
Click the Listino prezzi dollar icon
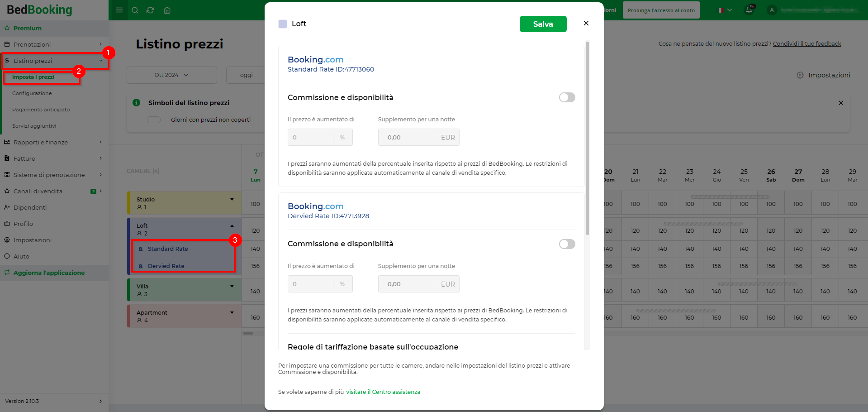tap(7, 61)
